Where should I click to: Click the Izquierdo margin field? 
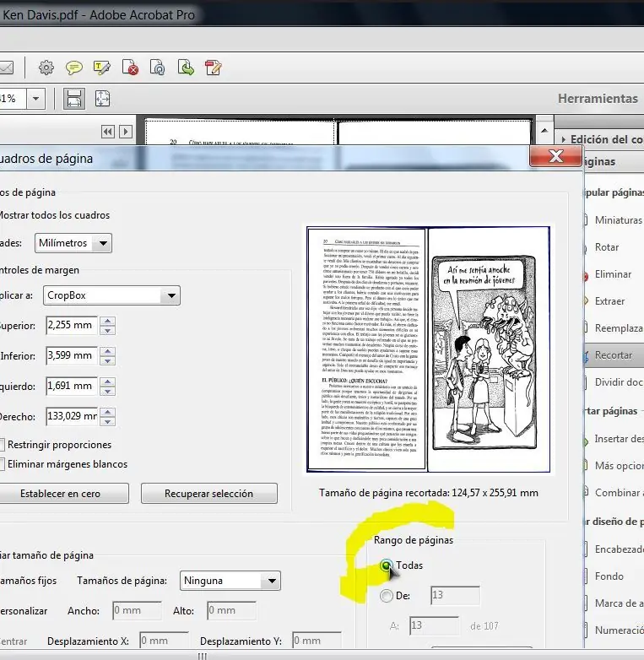click(72, 386)
